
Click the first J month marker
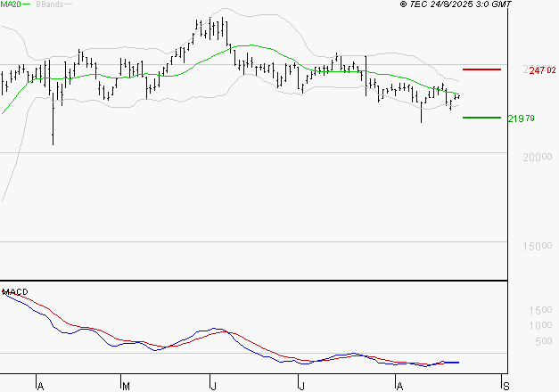214,387
